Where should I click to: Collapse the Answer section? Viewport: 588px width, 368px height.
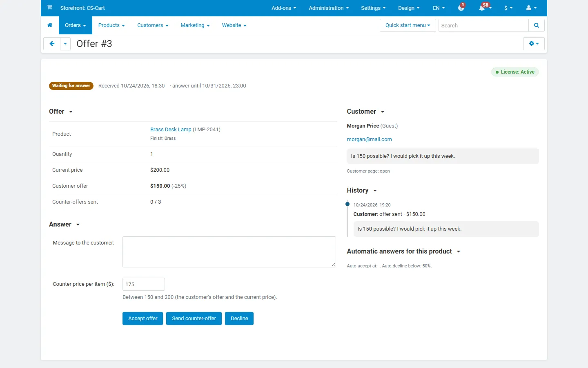pyautogui.click(x=65, y=224)
